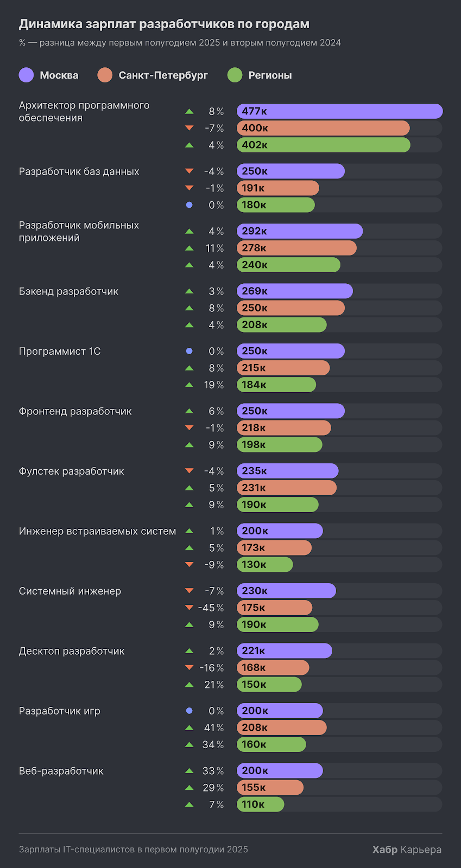Click the orange Санкт-Петербург legend circle
The image size is (461, 868).
pyautogui.click(x=105, y=75)
